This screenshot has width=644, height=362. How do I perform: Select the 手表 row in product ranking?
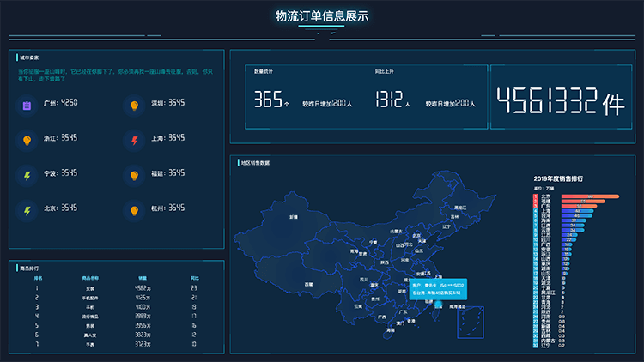pyautogui.click(x=116, y=344)
